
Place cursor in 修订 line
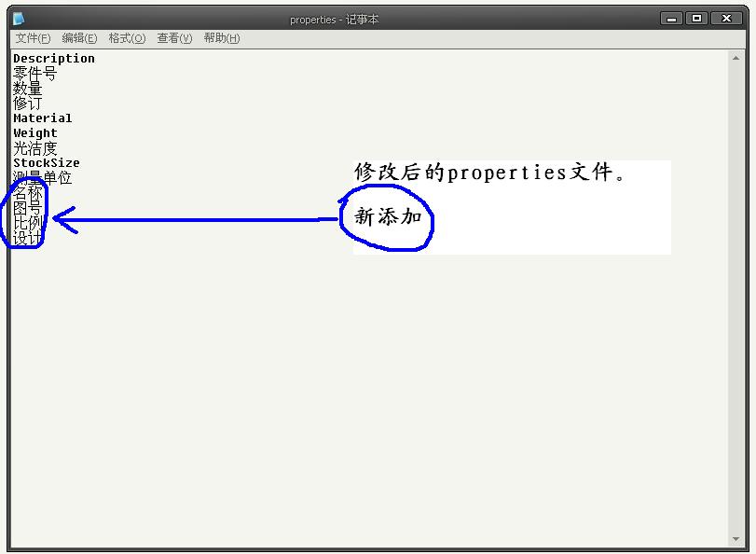[27, 104]
